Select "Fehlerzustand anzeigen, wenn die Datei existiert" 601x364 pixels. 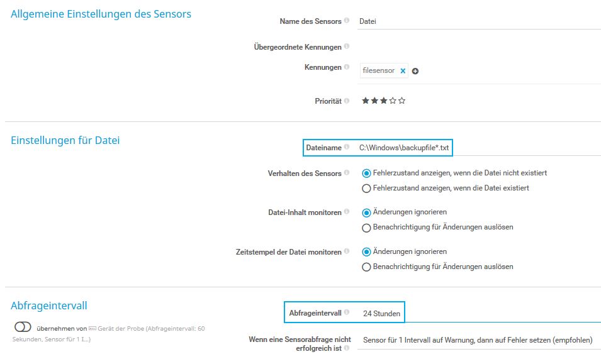[366, 187]
